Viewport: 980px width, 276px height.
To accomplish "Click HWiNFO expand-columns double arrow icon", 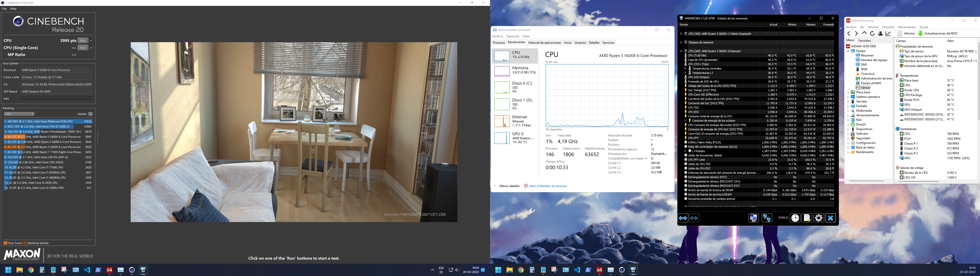I will click(683, 218).
